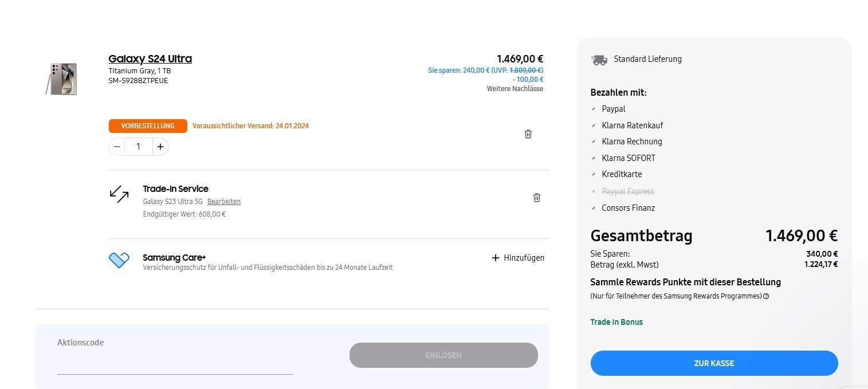Expand Weitere Nachlässe discounts

coord(515,89)
